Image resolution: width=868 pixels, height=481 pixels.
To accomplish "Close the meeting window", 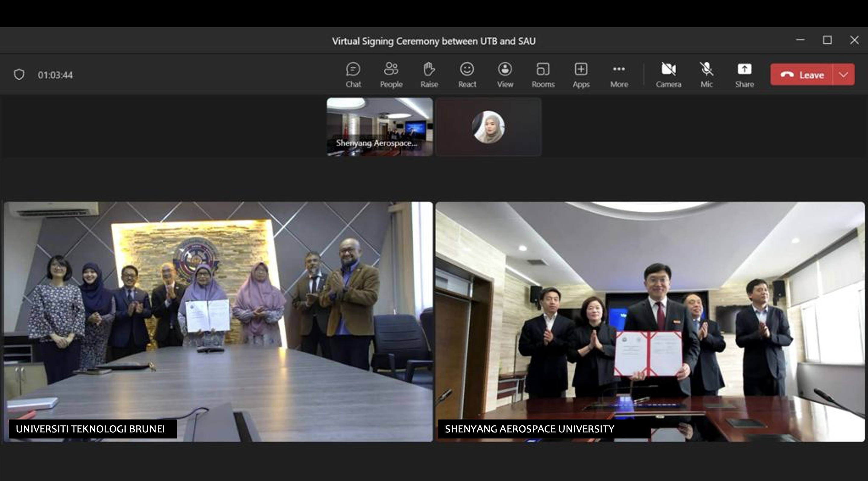I will pyautogui.click(x=854, y=40).
